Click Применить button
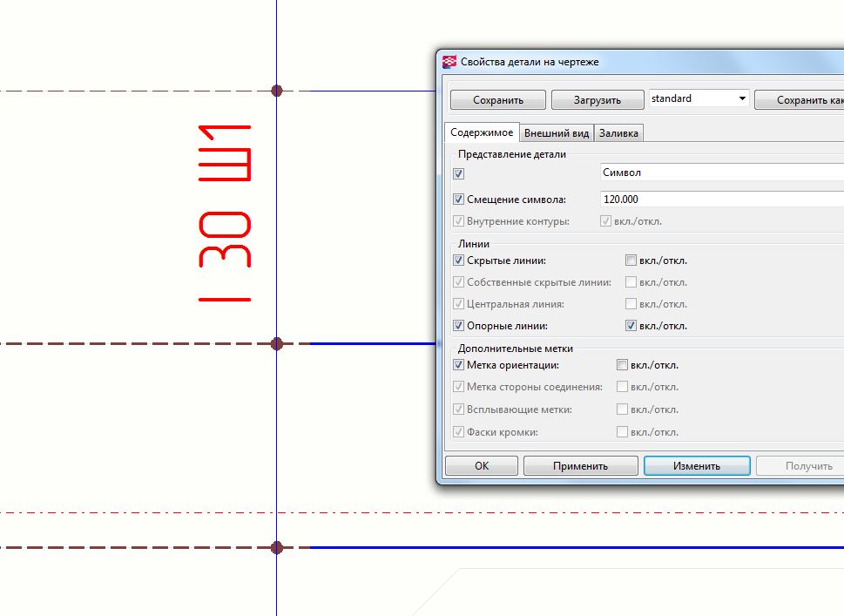This screenshot has width=844, height=616. coord(580,466)
